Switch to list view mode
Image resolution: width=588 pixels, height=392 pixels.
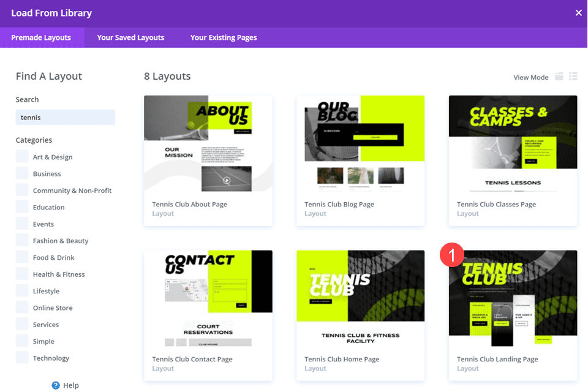[x=573, y=76]
